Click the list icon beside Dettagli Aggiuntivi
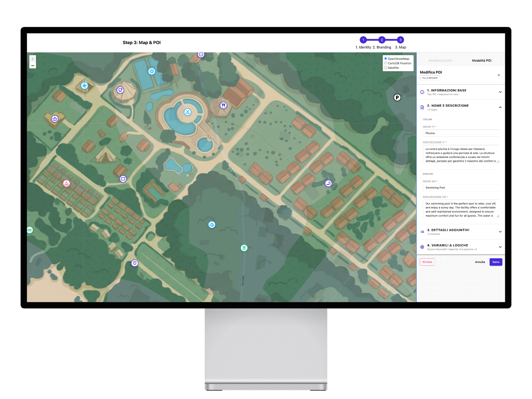Viewport: 532px width, 399px height. pos(422,232)
